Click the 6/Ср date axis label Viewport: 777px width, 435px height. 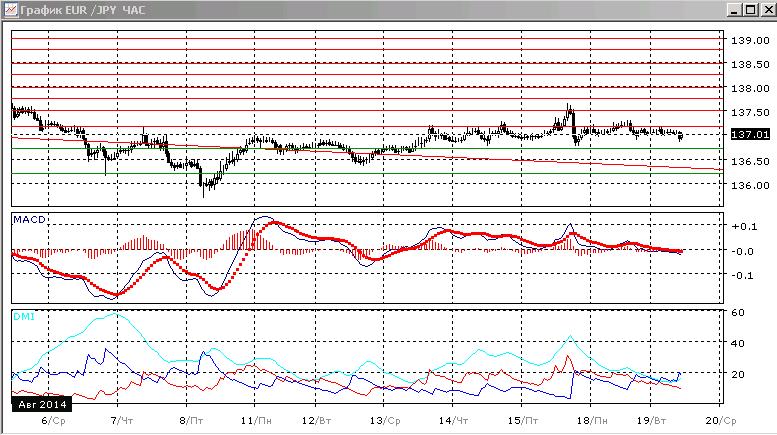(53, 421)
